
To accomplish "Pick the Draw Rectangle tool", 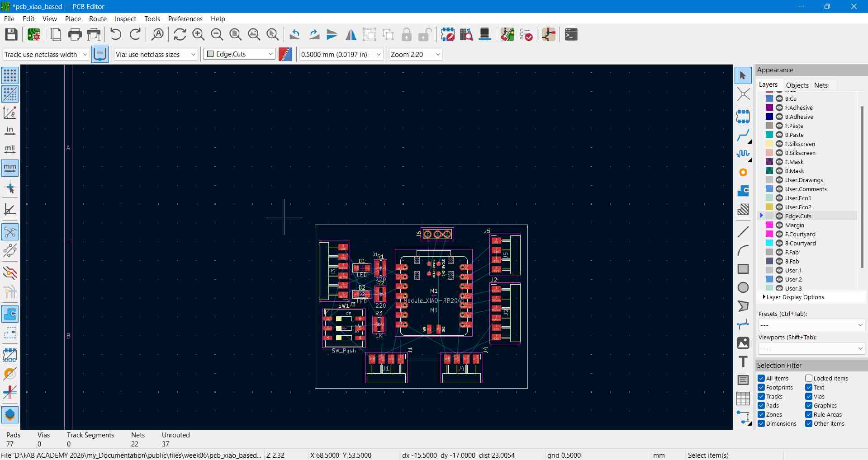I will [743, 269].
